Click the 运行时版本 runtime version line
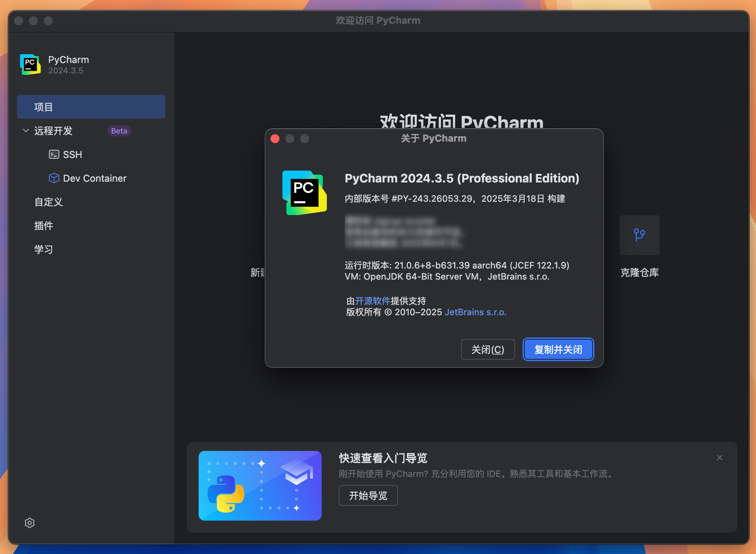 coord(457,266)
